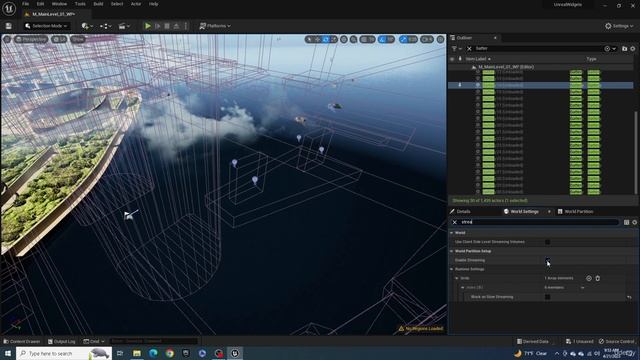This screenshot has width=640, height=360.
Task: Open the Platforms dropdown
Action: [x=215, y=26]
